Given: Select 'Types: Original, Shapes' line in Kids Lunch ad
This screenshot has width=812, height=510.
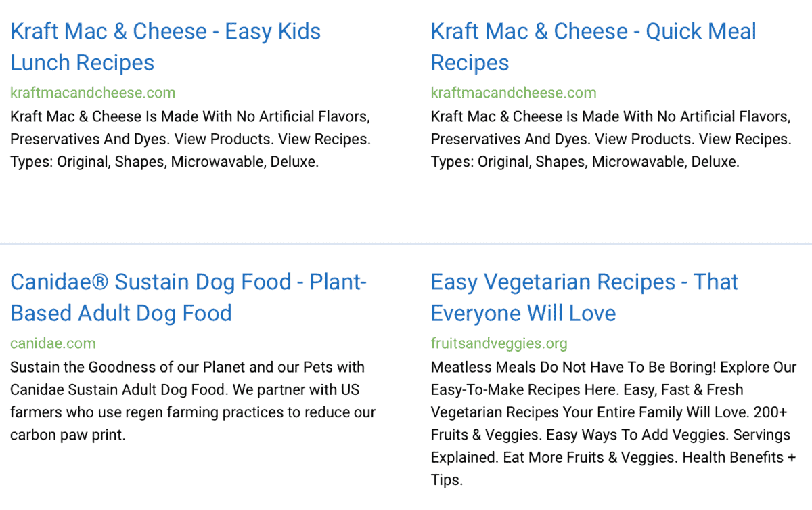Looking at the screenshot, I should [164, 163].
